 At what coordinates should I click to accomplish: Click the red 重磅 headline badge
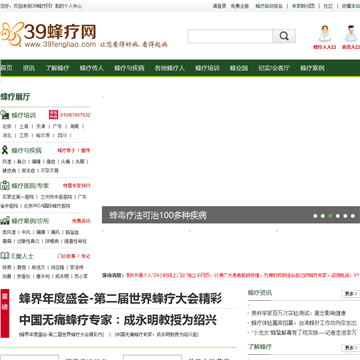(5, 313)
